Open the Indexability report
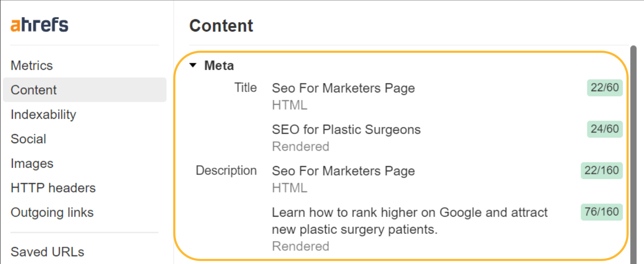644x264 pixels. tap(44, 114)
